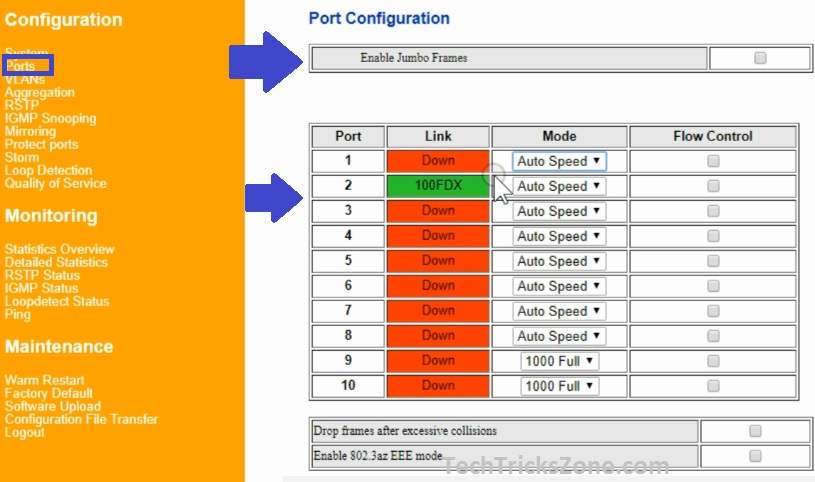Toggle Flow Control for port 1
The width and height of the screenshot is (815, 482).
click(713, 161)
